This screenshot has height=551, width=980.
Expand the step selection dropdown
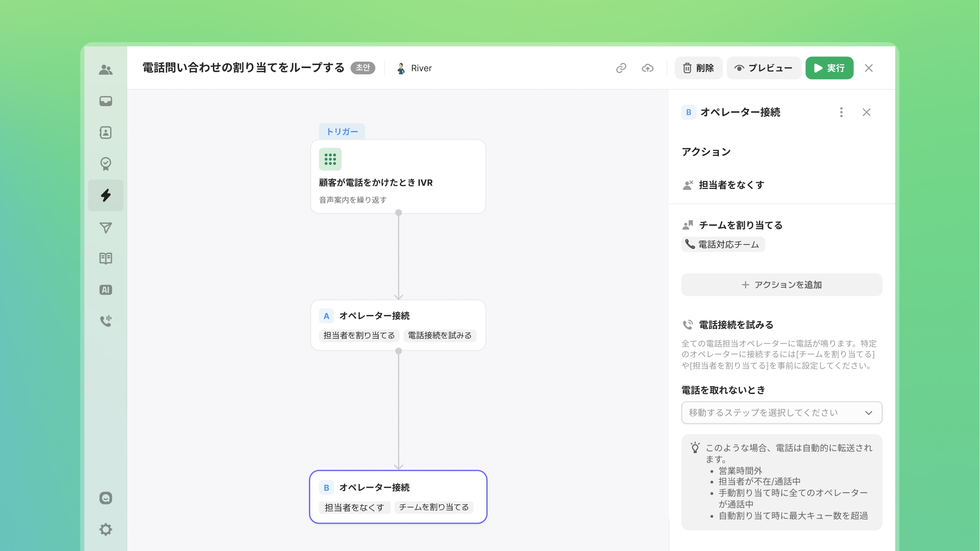coord(782,413)
